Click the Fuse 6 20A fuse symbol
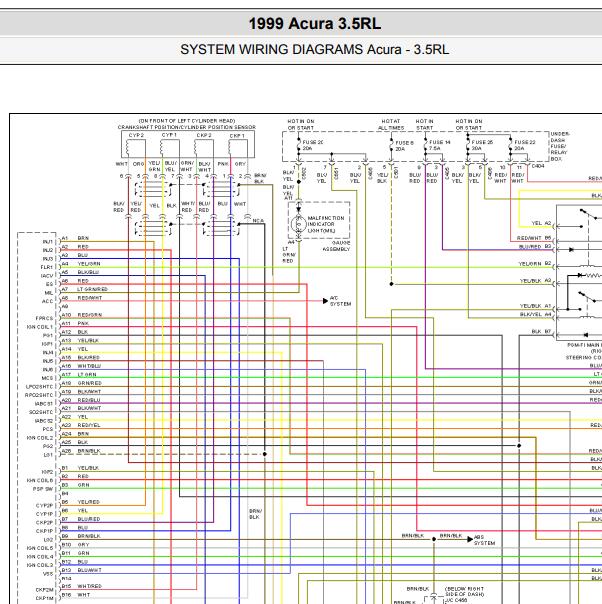The height and width of the screenshot is (604, 602). pyautogui.click(x=392, y=146)
